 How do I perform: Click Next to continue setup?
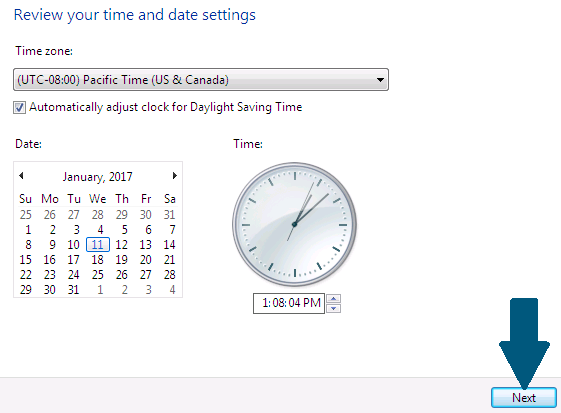523,398
